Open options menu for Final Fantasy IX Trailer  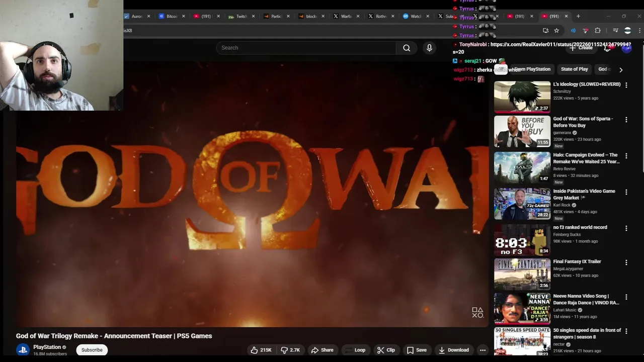(626, 262)
